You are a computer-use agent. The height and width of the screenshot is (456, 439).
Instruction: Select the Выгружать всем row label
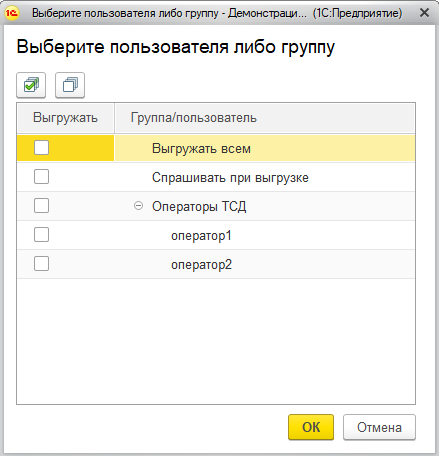point(201,149)
